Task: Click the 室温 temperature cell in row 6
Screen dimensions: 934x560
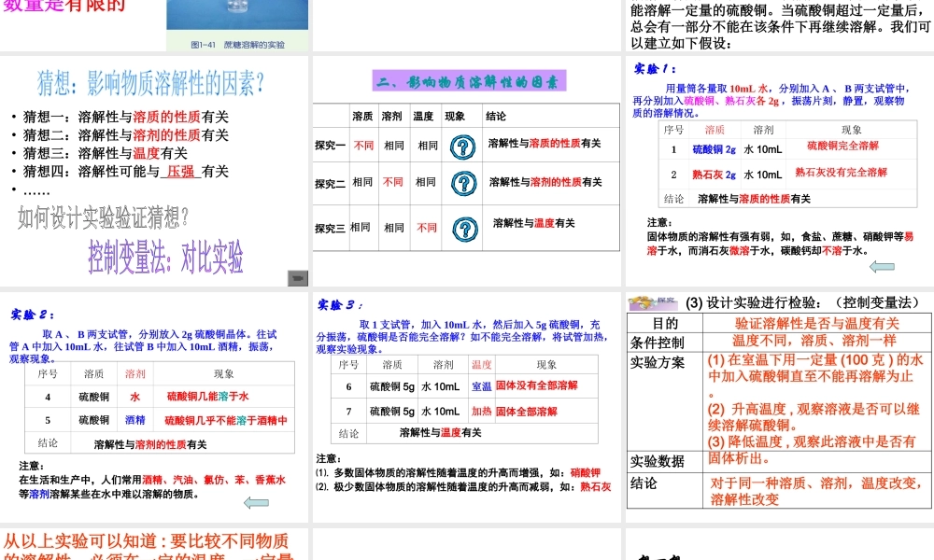Action: pos(481,386)
